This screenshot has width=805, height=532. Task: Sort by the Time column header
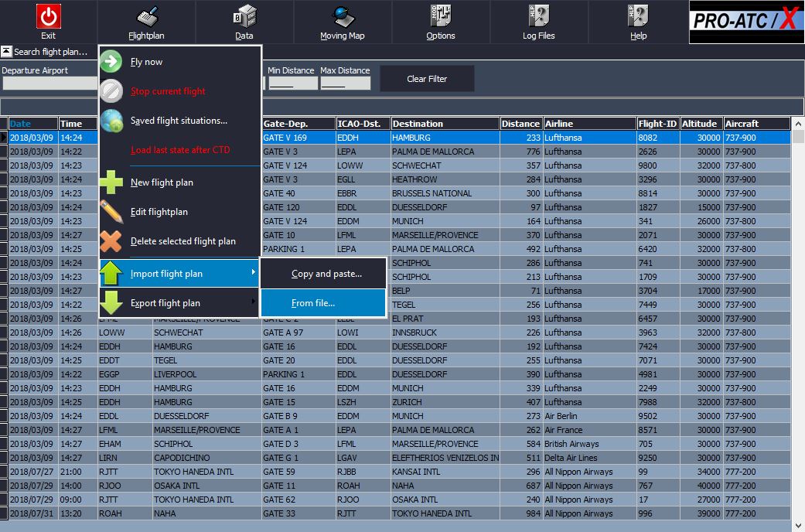[77, 124]
